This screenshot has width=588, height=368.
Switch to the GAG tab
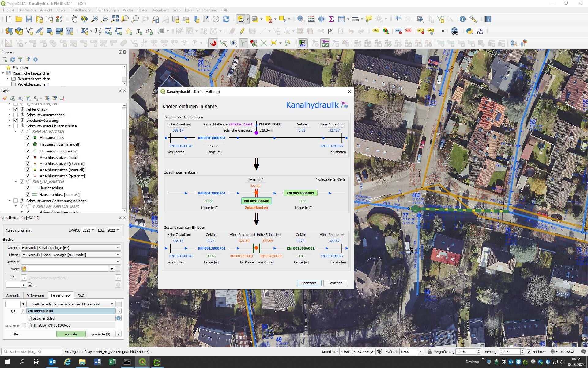pos(81,295)
